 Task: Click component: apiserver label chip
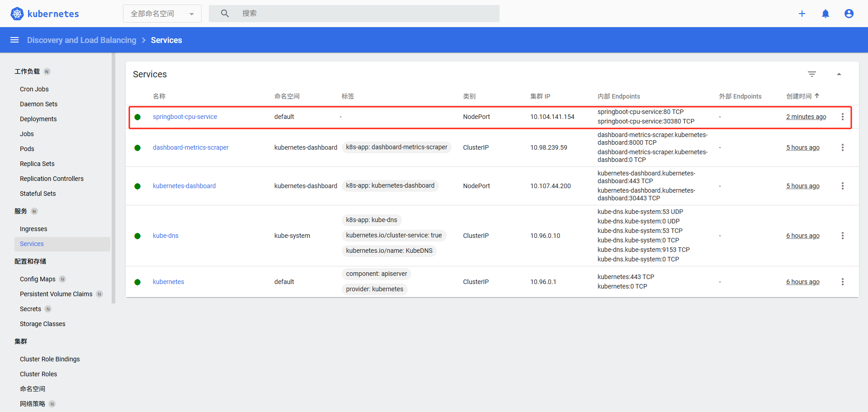pyautogui.click(x=377, y=274)
